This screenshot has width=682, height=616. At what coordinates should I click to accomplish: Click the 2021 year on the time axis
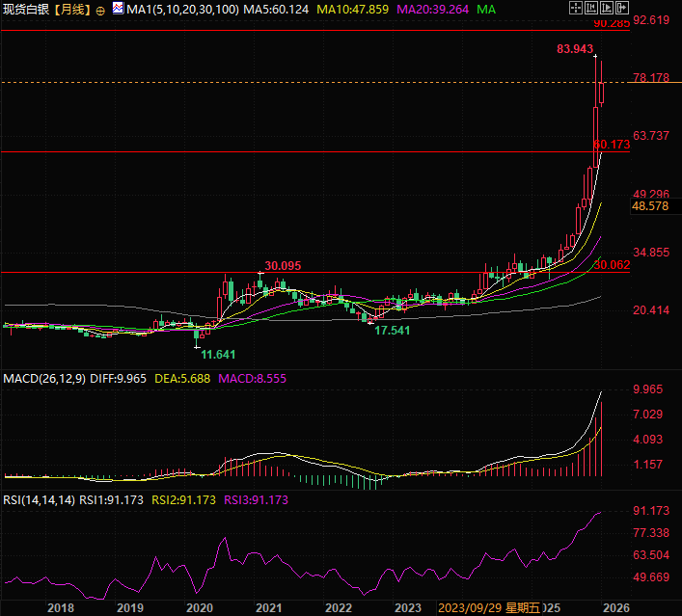[269, 607]
